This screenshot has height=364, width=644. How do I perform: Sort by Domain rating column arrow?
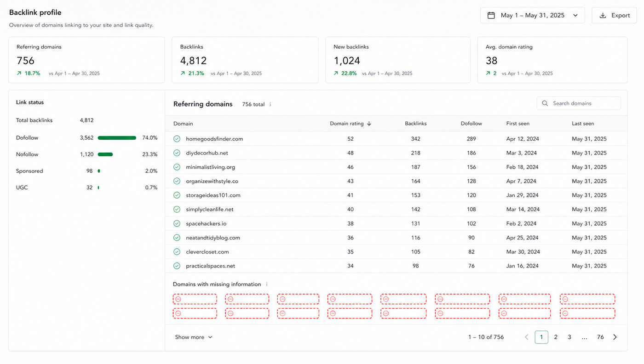pos(369,124)
